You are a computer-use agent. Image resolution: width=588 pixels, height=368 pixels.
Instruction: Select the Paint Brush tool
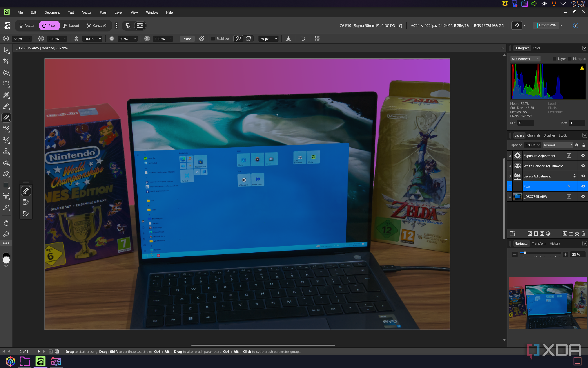coord(6,106)
